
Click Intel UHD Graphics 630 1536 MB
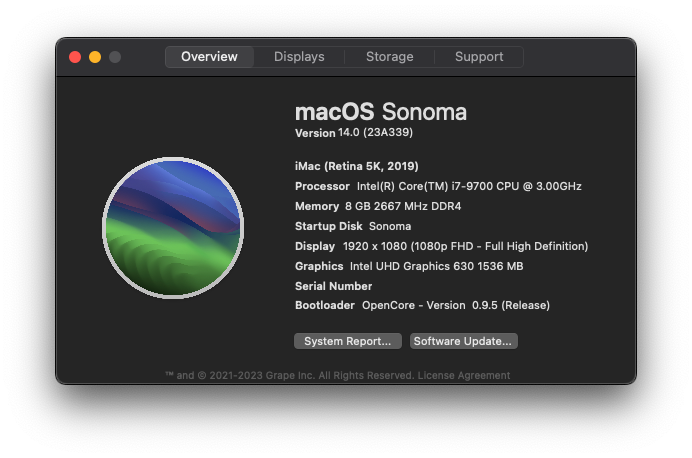[436, 266]
